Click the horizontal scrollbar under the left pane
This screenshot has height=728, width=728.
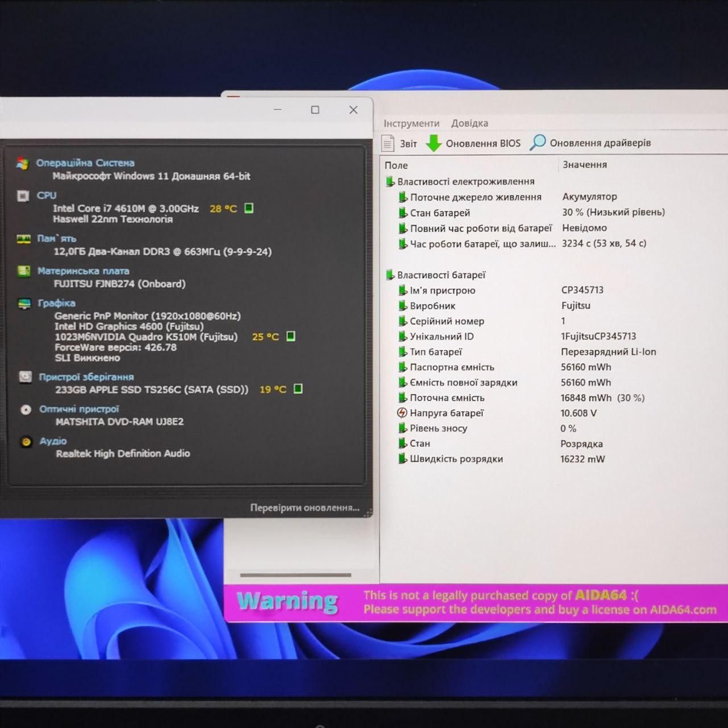point(296,575)
